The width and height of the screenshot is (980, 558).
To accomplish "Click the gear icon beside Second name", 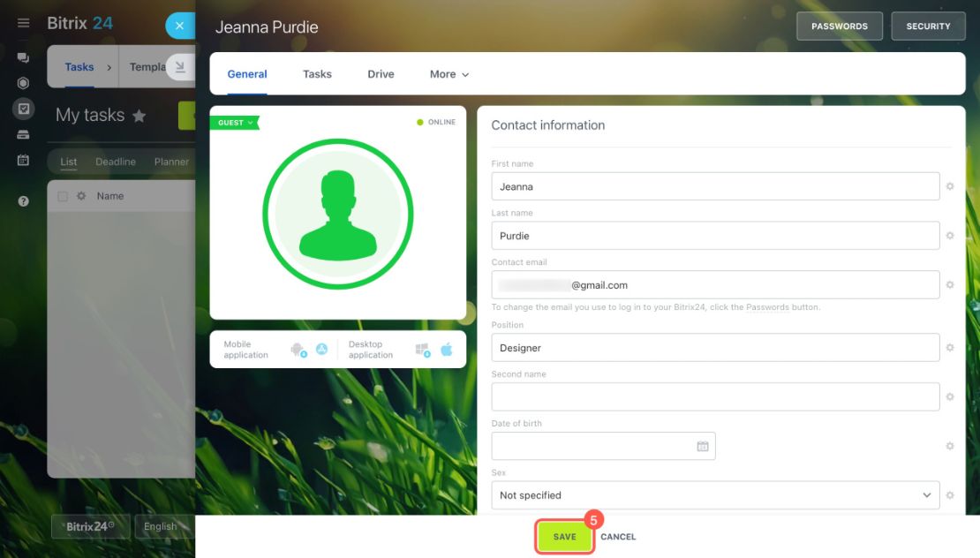I will [x=950, y=396].
